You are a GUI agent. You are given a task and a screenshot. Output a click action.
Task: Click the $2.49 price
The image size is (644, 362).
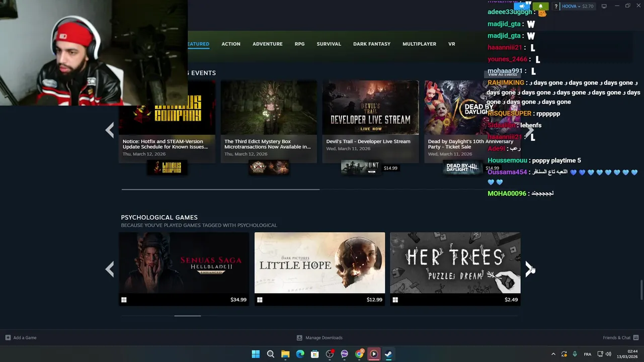(511, 300)
